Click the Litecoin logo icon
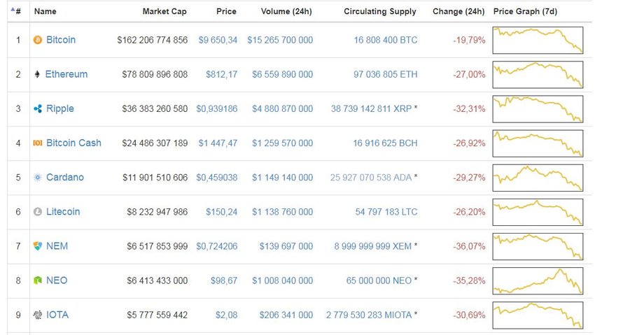The height and width of the screenshot is (335, 644). 38,212
